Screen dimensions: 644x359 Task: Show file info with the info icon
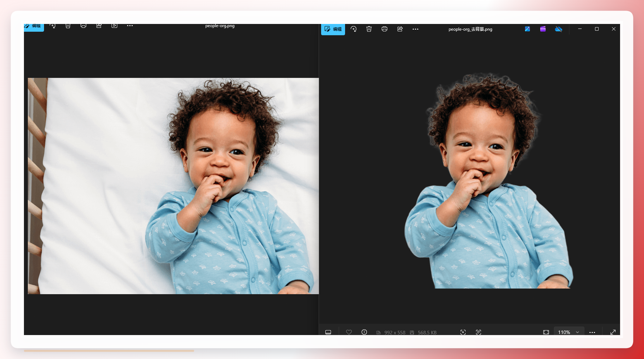[364, 332]
